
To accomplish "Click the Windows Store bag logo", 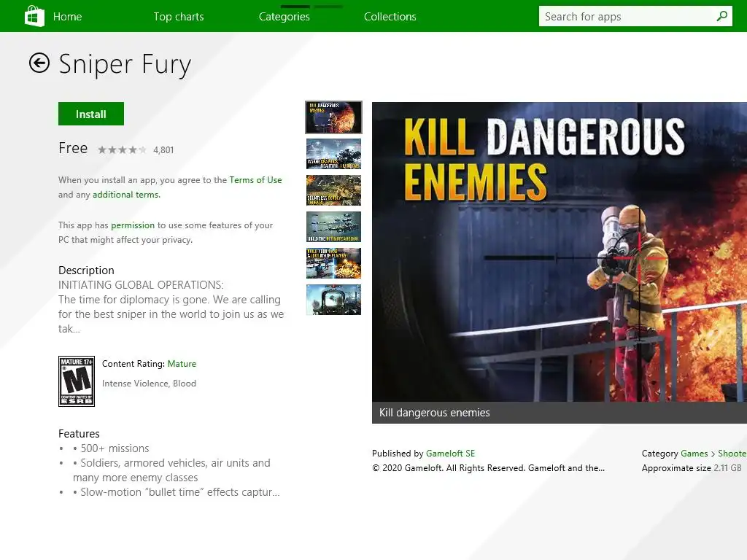I will click(34, 16).
